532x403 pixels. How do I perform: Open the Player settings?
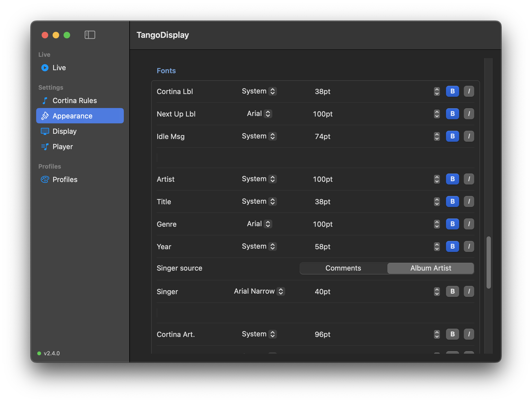pos(80,147)
